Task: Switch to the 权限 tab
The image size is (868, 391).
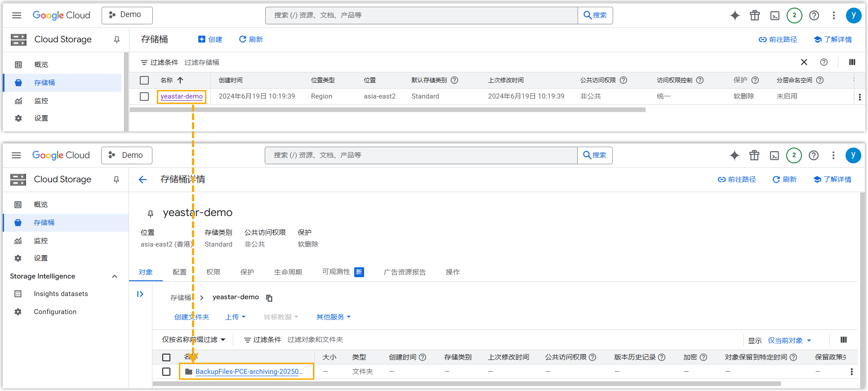Action: pyautogui.click(x=213, y=272)
